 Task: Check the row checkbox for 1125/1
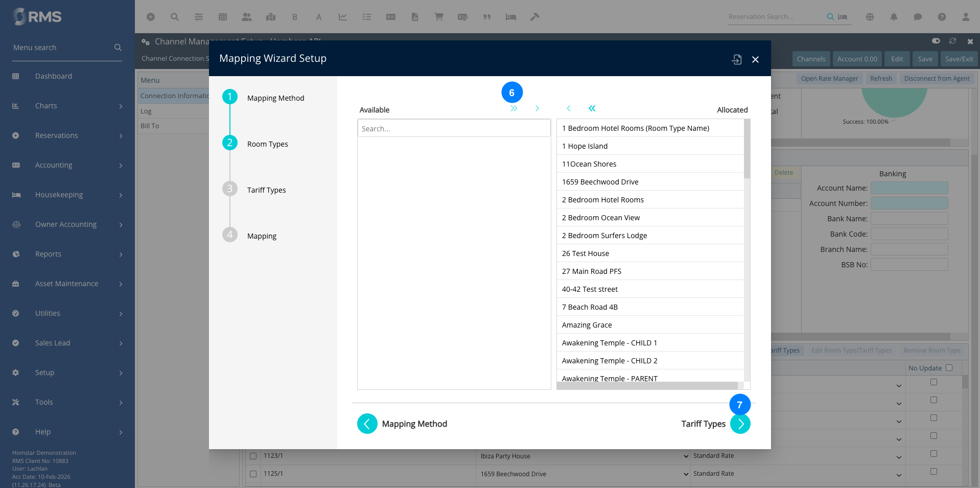pos(253,474)
